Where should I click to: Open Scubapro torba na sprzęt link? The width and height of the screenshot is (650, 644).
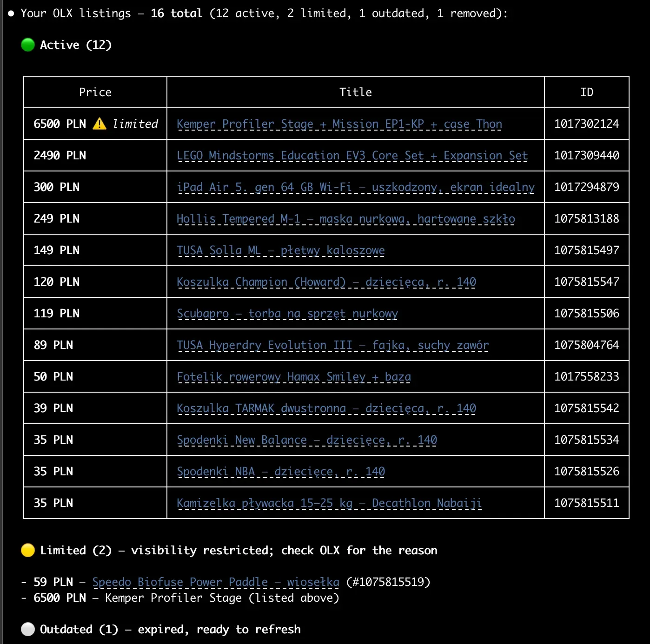click(x=287, y=314)
